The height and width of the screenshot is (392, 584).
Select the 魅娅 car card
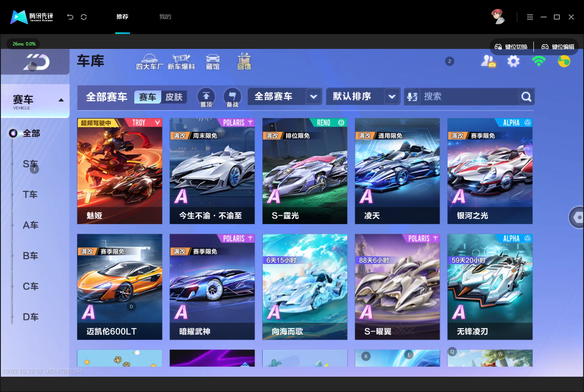pyautogui.click(x=120, y=171)
